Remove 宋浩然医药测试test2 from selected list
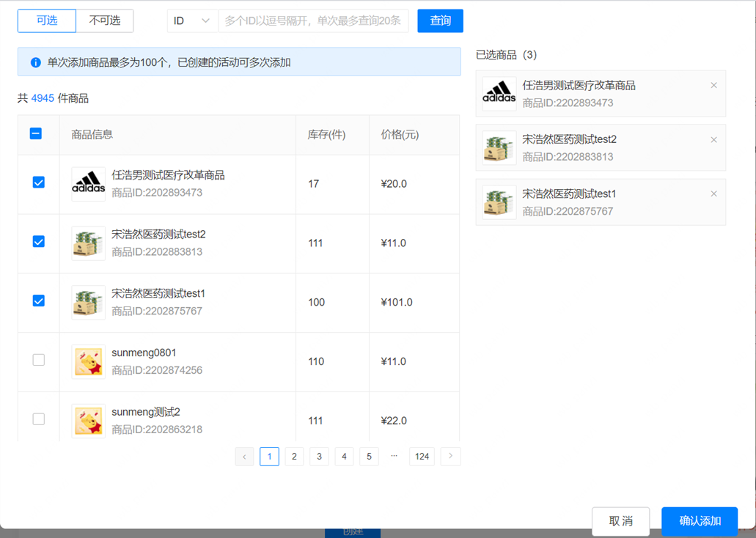This screenshot has width=756, height=538. tap(713, 140)
